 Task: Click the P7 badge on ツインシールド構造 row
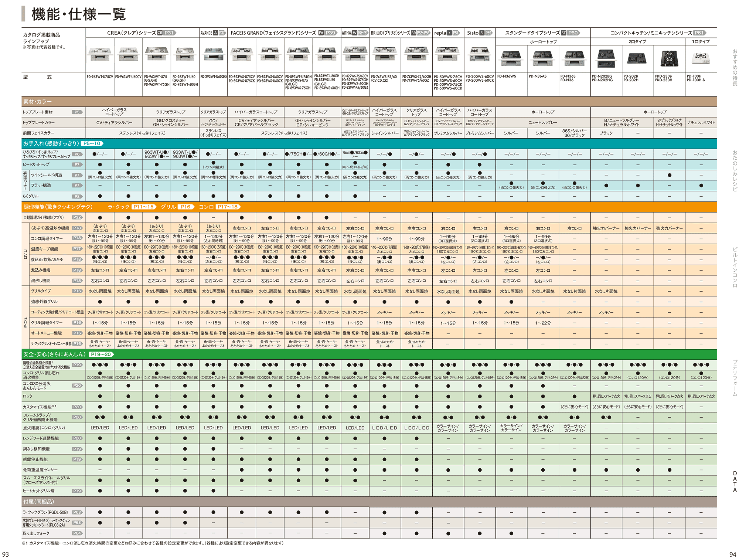point(77,175)
